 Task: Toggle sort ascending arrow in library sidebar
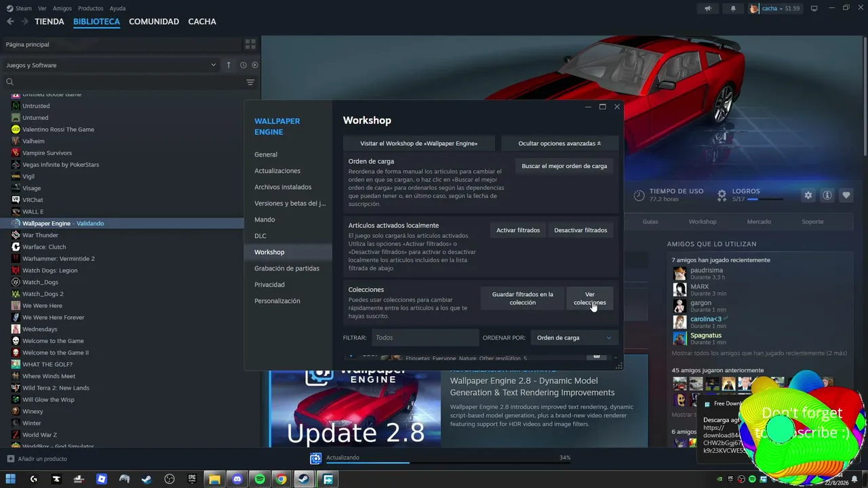[x=229, y=65]
